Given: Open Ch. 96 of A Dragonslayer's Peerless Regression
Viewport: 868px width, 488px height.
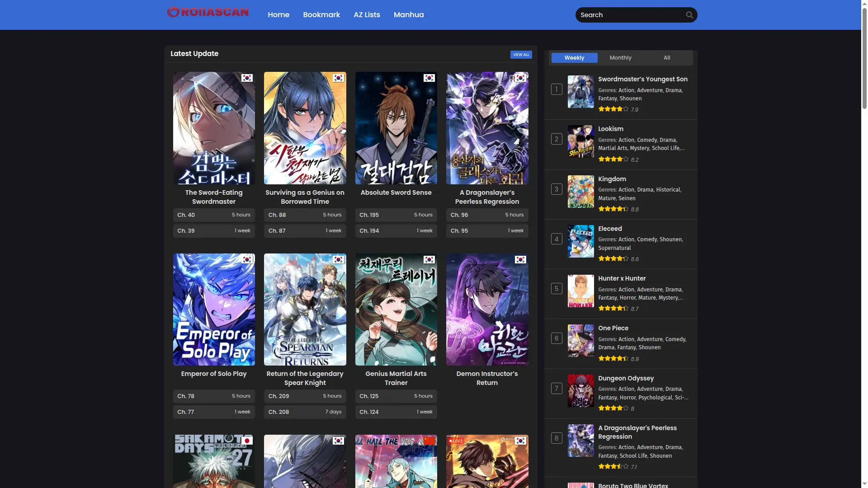Looking at the screenshot, I should [x=487, y=215].
